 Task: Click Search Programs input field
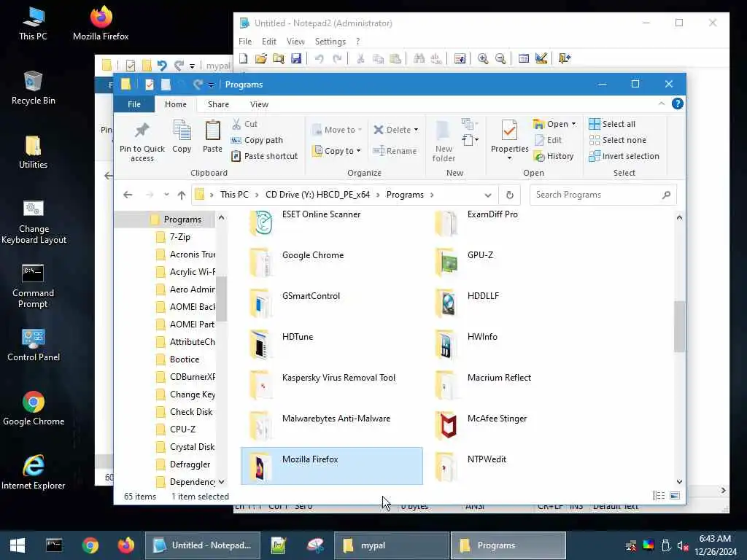tap(603, 195)
